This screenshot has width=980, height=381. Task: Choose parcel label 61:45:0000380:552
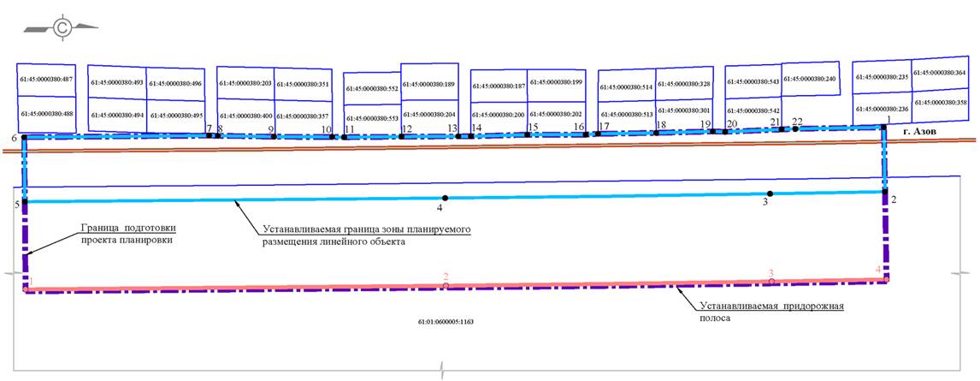coord(372,89)
